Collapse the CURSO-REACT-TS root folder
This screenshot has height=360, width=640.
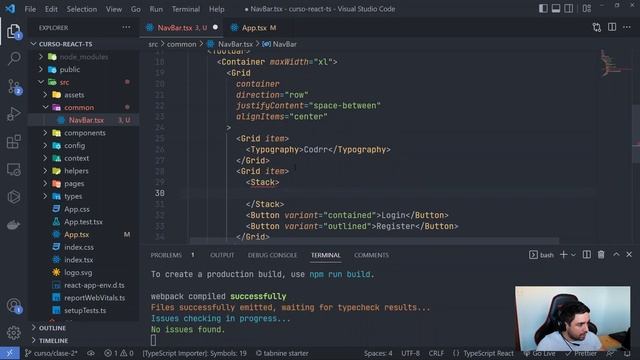point(84,44)
